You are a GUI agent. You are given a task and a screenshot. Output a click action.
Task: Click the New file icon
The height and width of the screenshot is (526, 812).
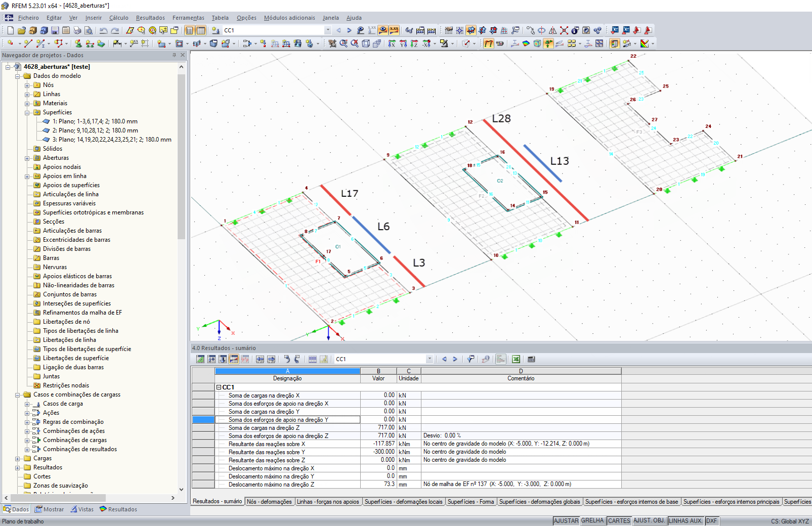10,30
